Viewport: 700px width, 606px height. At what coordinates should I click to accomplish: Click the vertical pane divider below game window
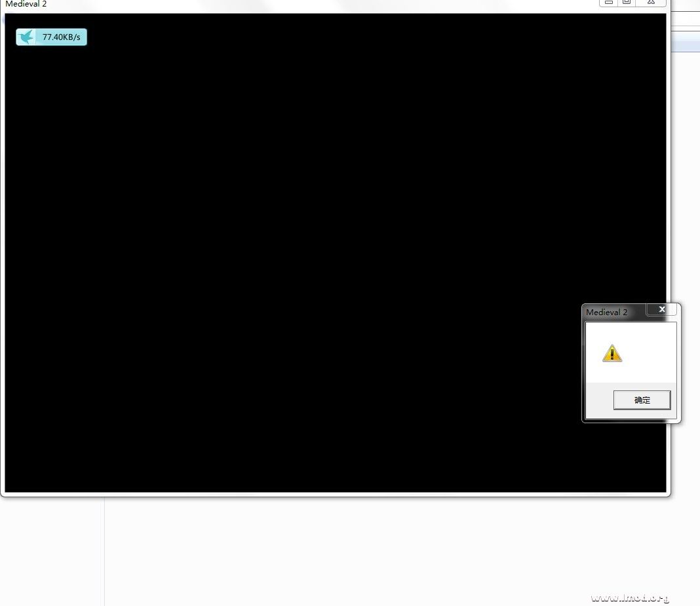pyautogui.click(x=104, y=550)
